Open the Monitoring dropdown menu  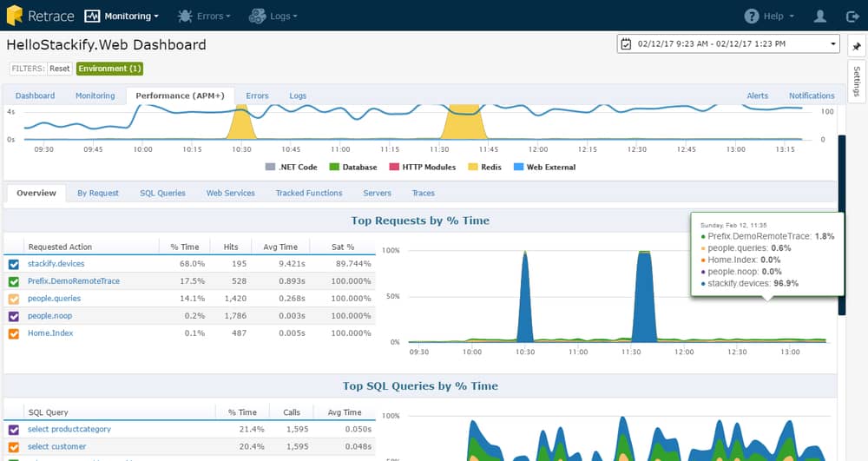131,16
